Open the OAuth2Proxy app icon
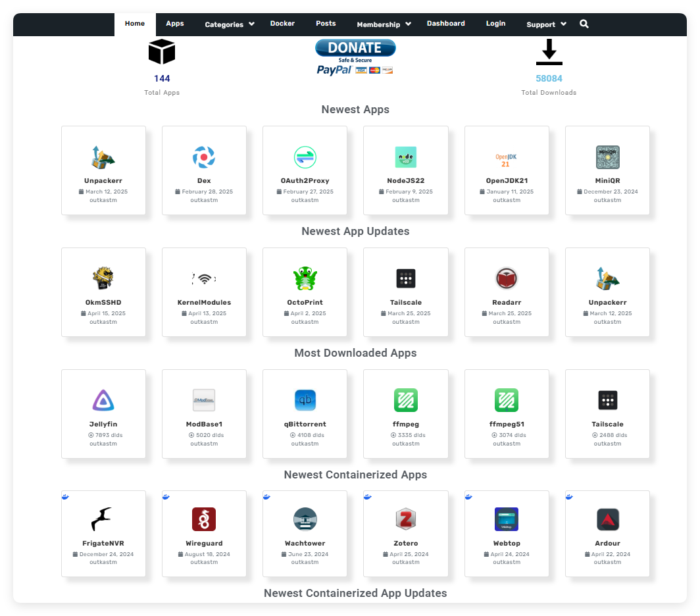 pyautogui.click(x=305, y=157)
